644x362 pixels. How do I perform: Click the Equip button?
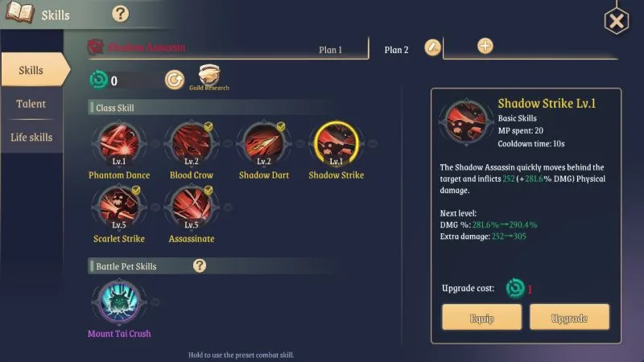coord(481,317)
